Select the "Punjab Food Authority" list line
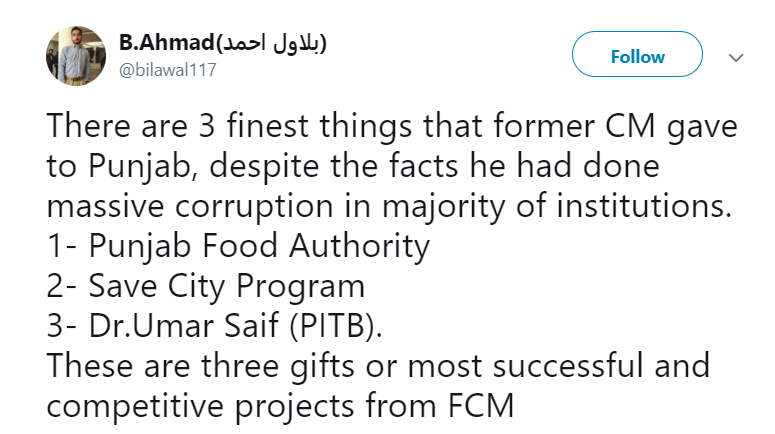Screen dimensions: 775x434 (238, 246)
